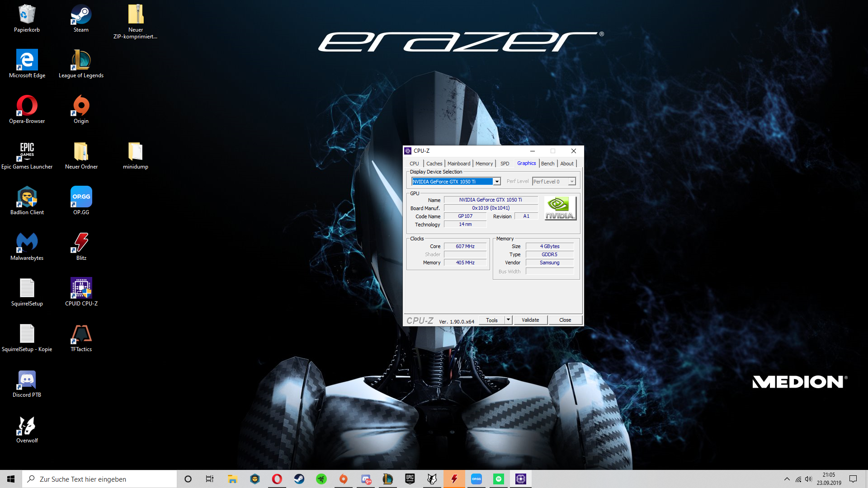Screen dimensions: 868x488
Task: Click the Blitz icon in the taskbar
Action: click(454, 479)
